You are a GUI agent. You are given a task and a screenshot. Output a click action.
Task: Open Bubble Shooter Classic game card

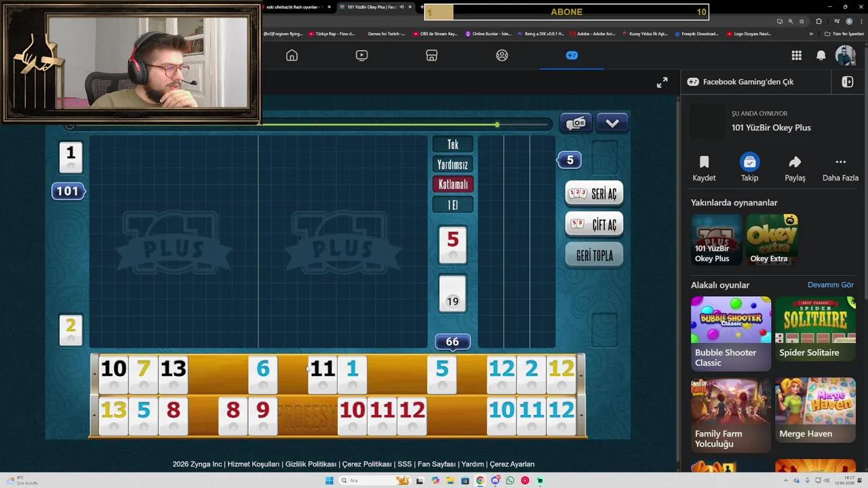(731, 333)
